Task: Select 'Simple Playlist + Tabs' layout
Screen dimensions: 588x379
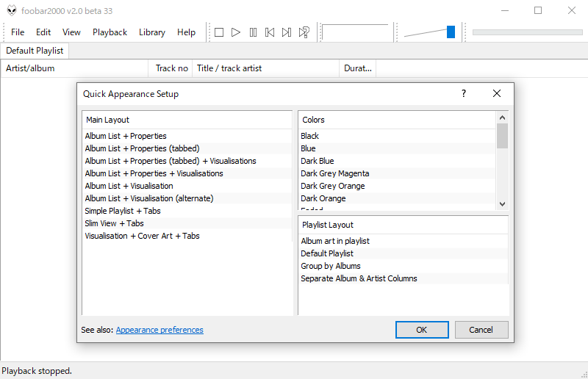Action: pos(187,211)
